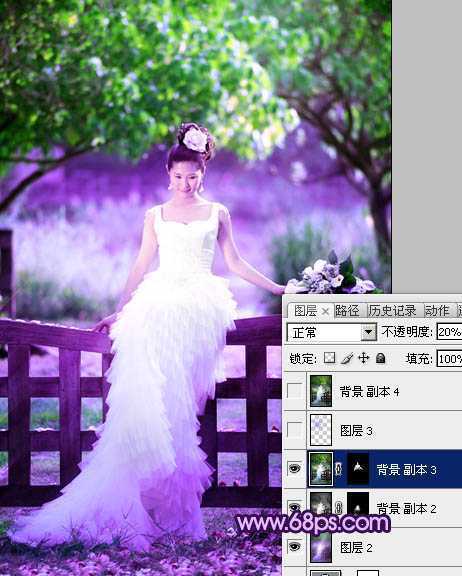This screenshot has height=576, width=462.
Task: Select 图层 3 layer thumbnail
Action: click(x=321, y=430)
